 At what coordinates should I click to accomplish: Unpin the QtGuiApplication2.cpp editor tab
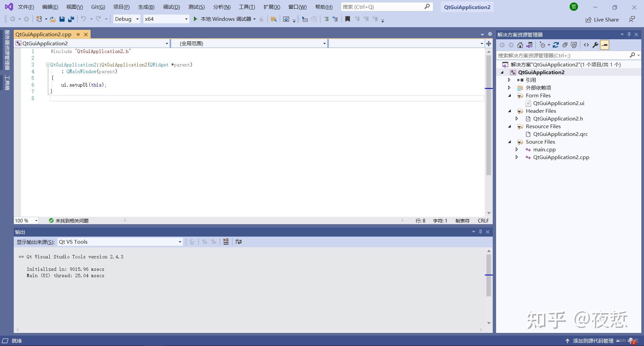(78, 34)
